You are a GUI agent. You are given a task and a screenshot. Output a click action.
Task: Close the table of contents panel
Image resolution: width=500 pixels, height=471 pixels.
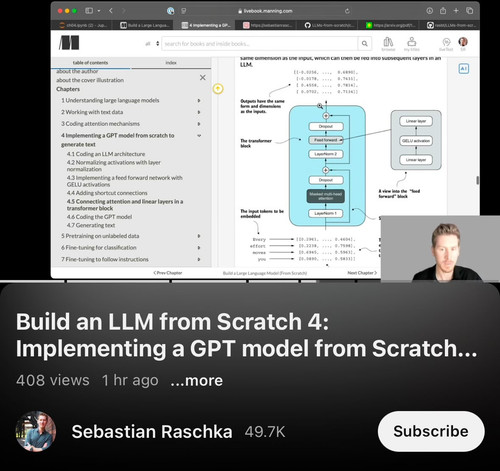(202, 78)
